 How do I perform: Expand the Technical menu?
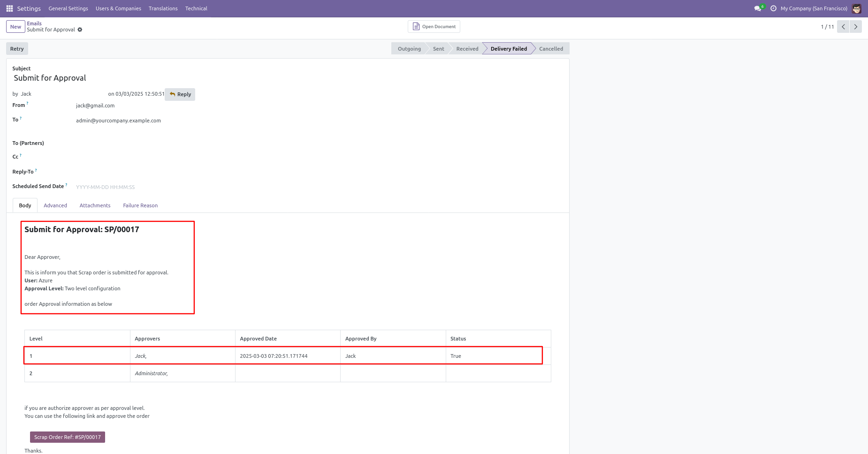pyautogui.click(x=196, y=8)
